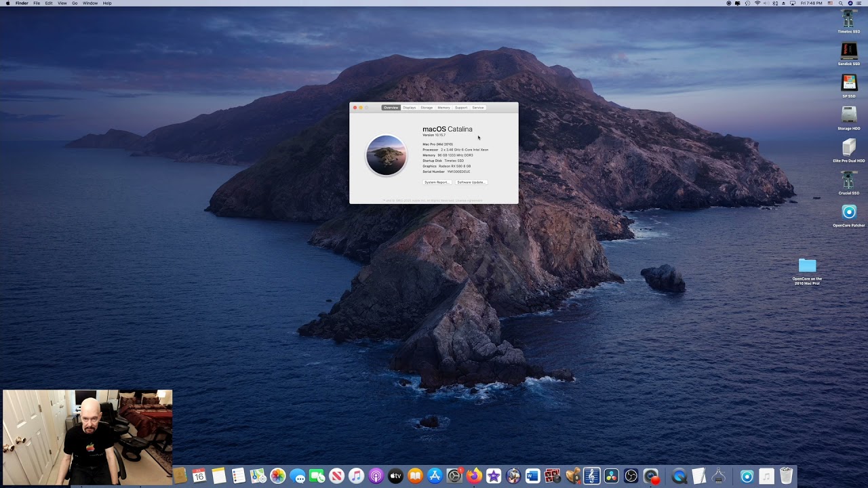Open Spotlight search in menu bar
This screenshot has height=488, width=868.
(x=841, y=3)
